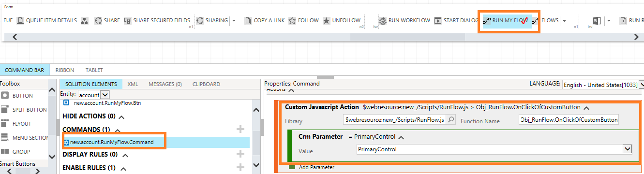Switch to the XML tab
Screen dimensions: 644x174
pyautogui.click(x=133, y=84)
